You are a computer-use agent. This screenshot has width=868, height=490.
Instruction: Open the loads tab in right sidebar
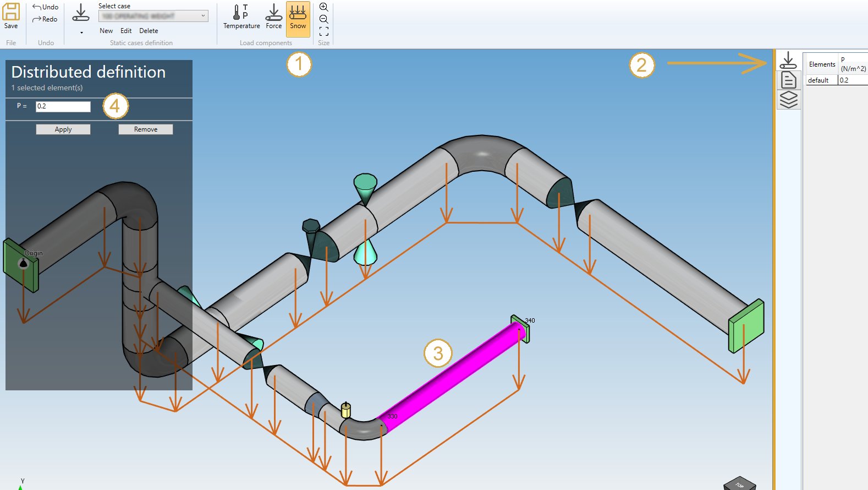click(x=788, y=60)
